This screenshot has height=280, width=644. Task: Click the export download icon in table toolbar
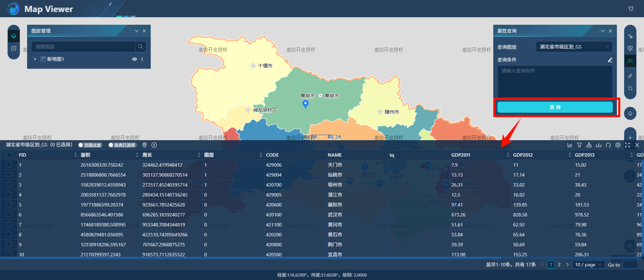pyautogui.click(x=599, y=145)
